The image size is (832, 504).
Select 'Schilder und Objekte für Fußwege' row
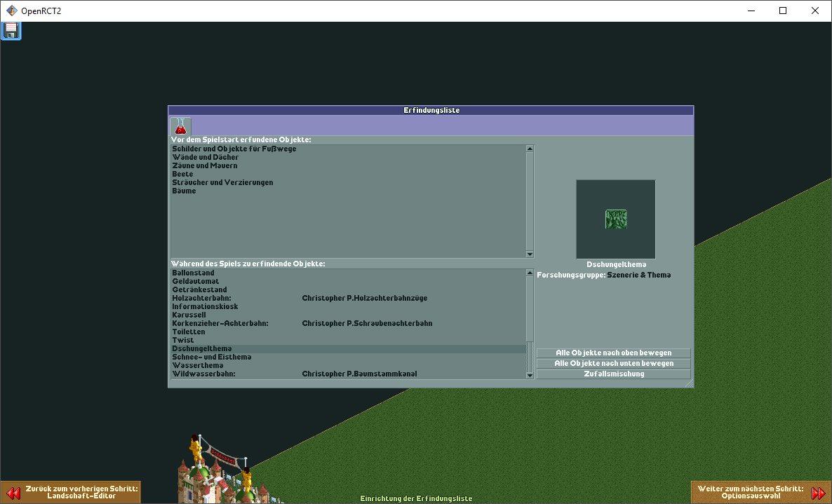pyautogui.click(x=348, y=149)
